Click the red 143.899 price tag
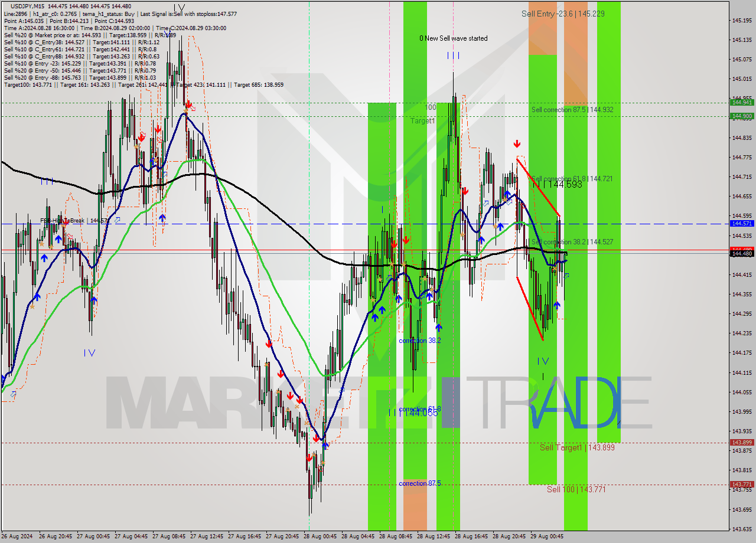Image resolution: width=756 pixels, height=543 pixels. click(742, 443)
